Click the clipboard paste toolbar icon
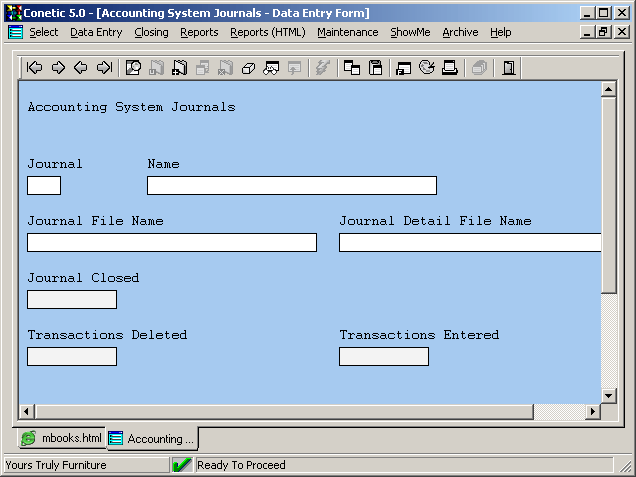The height and width of the screenshot is (477, 636). click(376, 68)
